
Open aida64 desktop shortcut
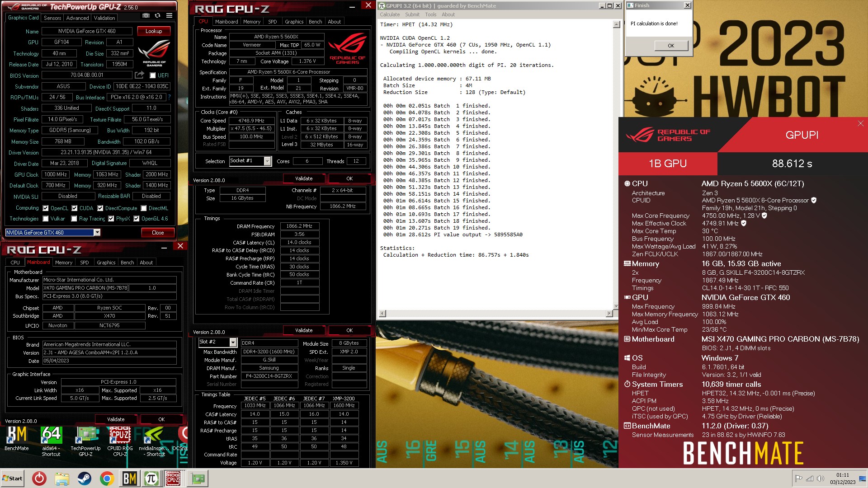[51, 441]
